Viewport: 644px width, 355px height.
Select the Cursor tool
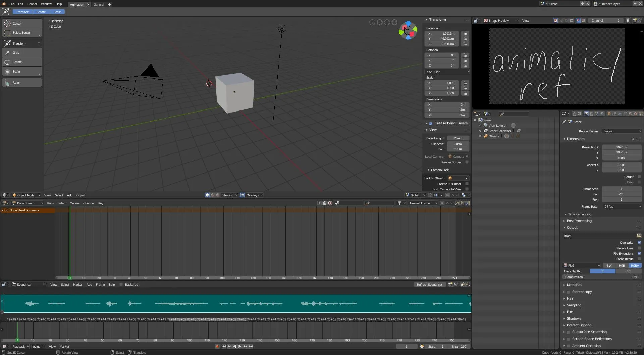[x=22, y=24]
